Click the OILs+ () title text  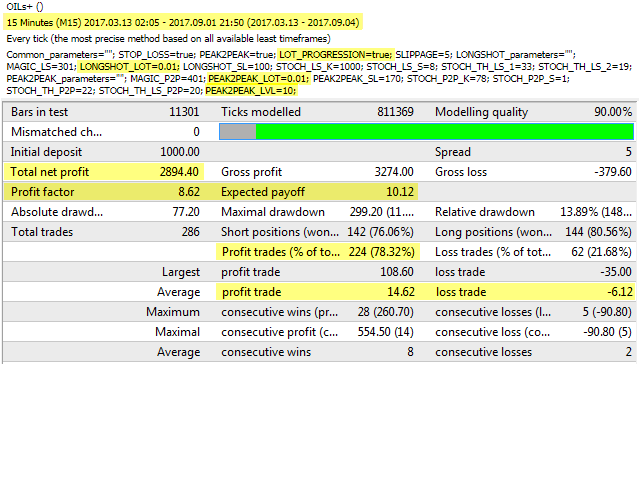click(x=25, y=7)
